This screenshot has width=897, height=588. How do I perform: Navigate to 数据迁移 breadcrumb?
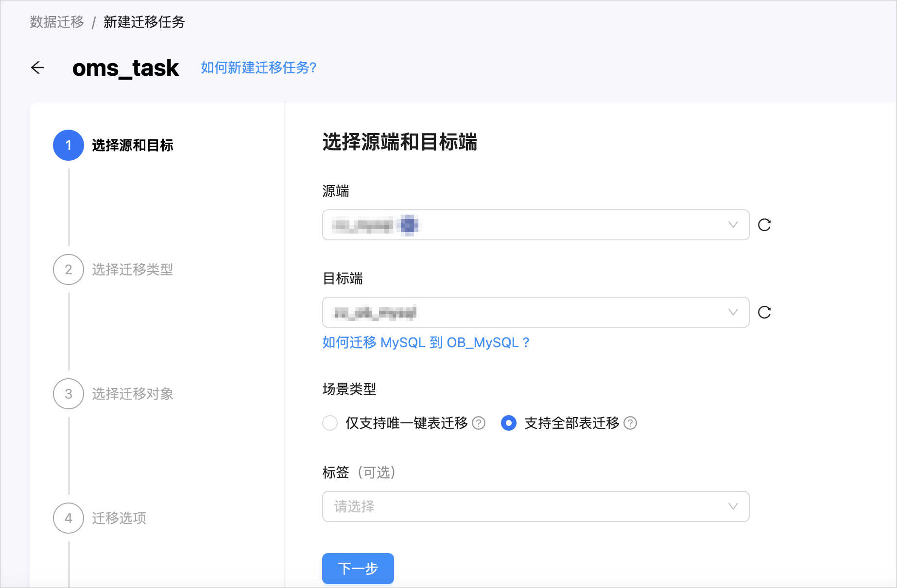coord(57,22)
